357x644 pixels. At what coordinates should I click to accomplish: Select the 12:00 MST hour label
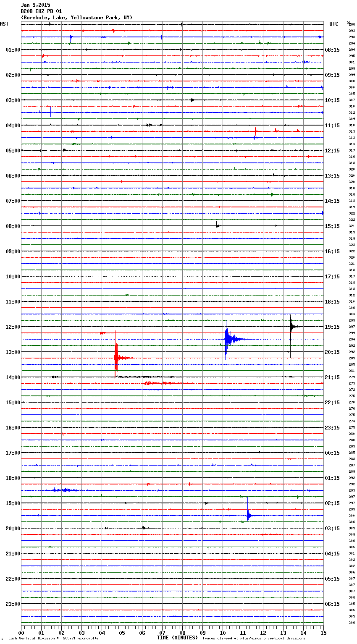tap(13, 327)
